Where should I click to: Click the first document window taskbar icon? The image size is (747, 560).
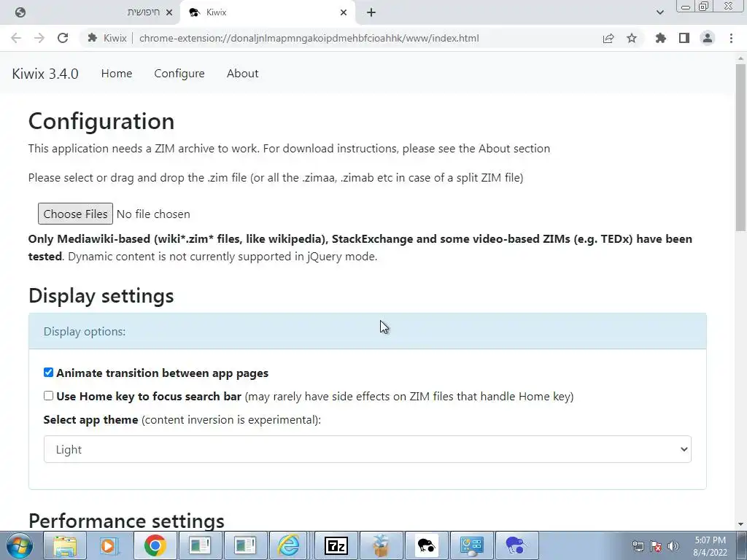200,545
